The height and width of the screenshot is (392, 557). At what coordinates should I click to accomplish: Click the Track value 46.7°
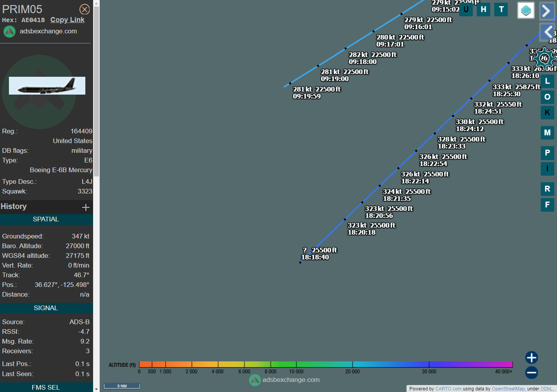81,275
